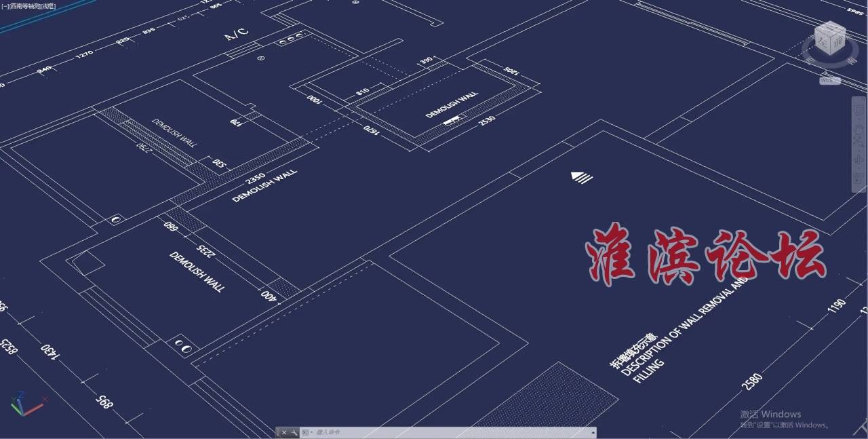Select the FILLING text line

649,371
